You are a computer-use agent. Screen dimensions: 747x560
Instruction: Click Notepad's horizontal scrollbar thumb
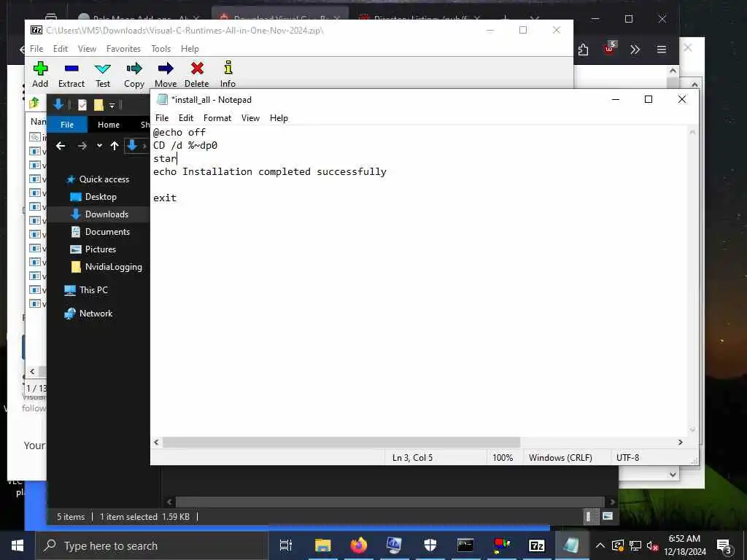pos(341,443)
